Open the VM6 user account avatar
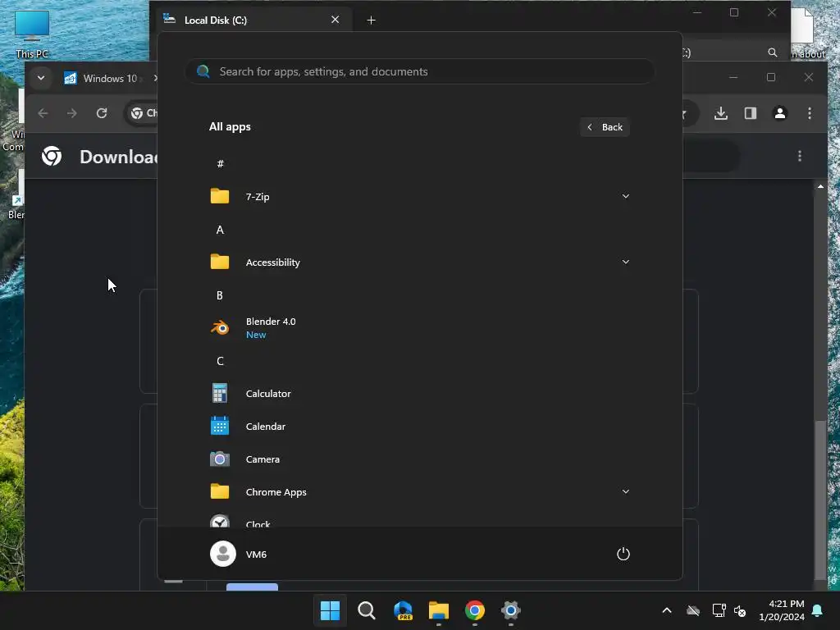Image resolution: width=840 pixels, height=630 pixels. [223, 554]
